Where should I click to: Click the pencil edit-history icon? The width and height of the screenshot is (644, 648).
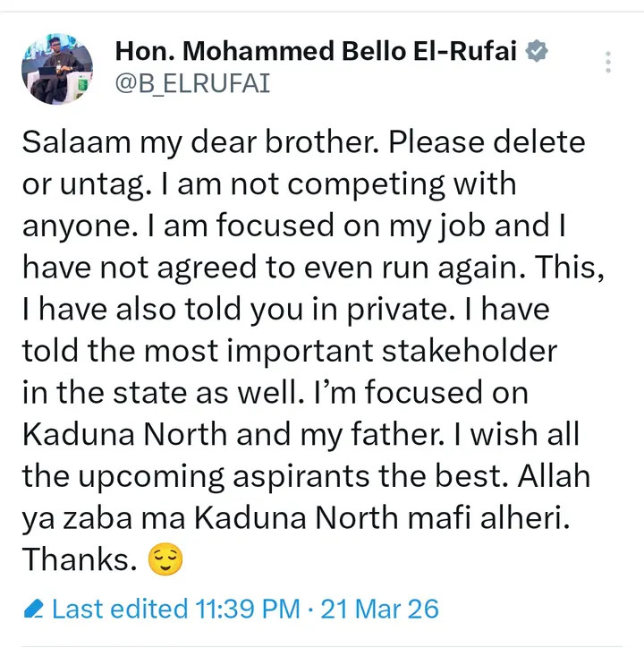pos(34,610)
